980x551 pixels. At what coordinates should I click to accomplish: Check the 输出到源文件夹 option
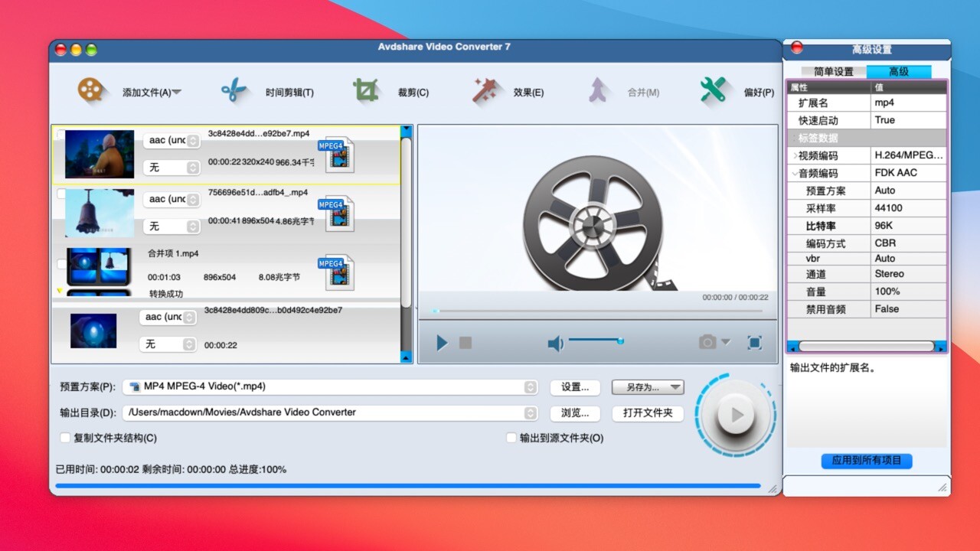tap(510, 437)
